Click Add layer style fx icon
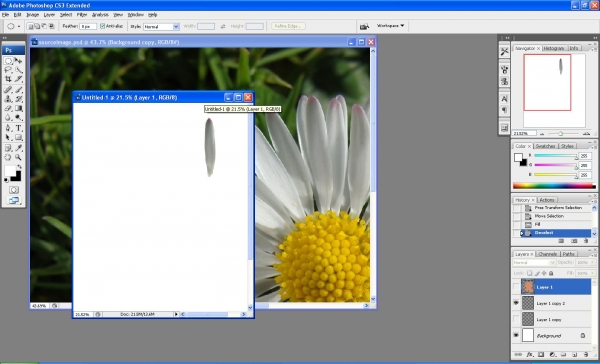 pos(530,355)
